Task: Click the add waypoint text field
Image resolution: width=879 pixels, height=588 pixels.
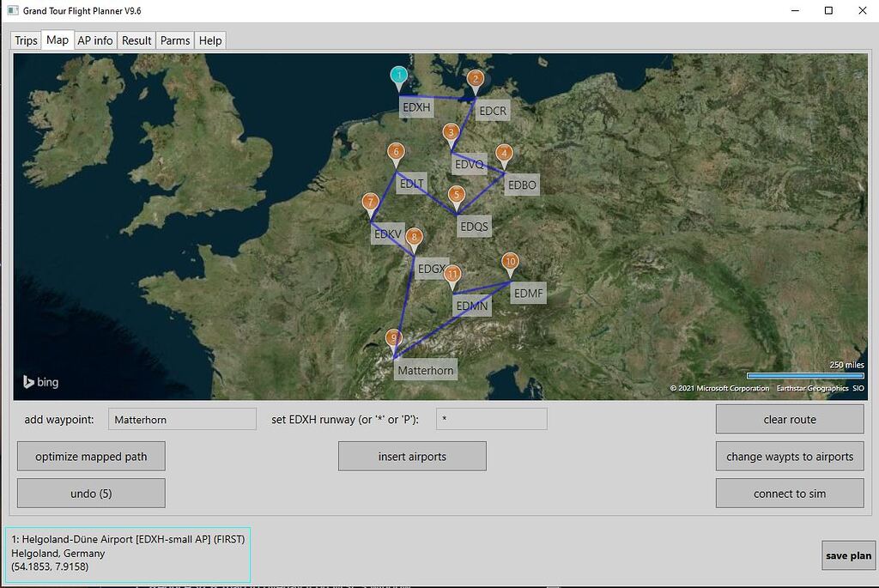Action: click(181, 419)
